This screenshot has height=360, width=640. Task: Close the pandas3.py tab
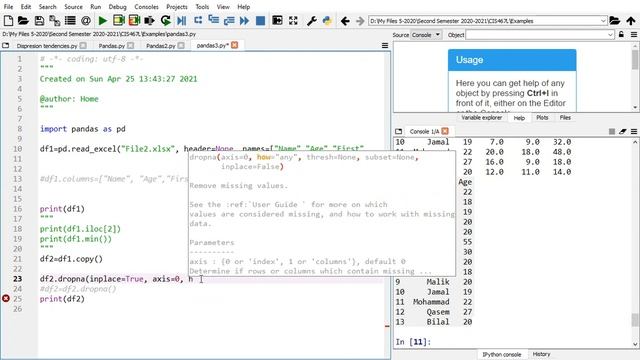235,45
